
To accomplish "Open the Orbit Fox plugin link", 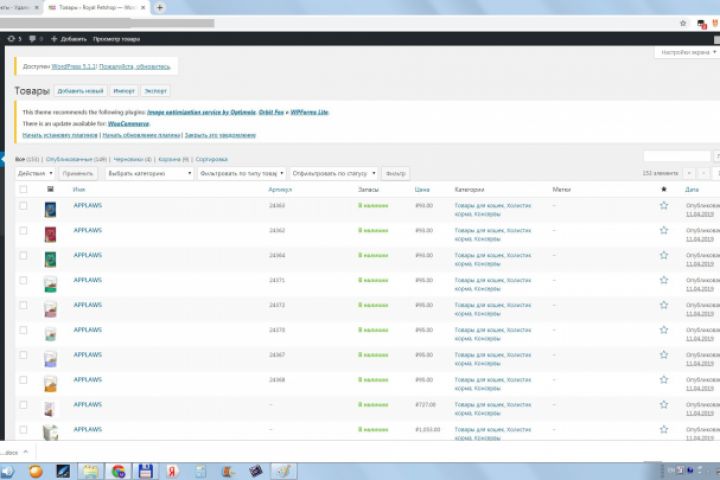I will coord(271,112).
